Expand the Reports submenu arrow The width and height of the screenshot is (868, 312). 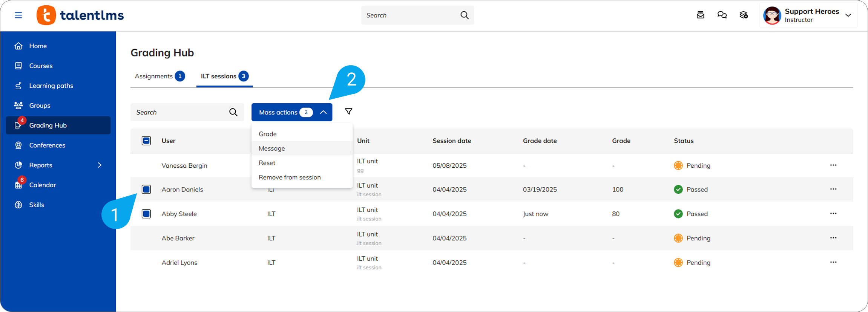[x=100, y=165]
